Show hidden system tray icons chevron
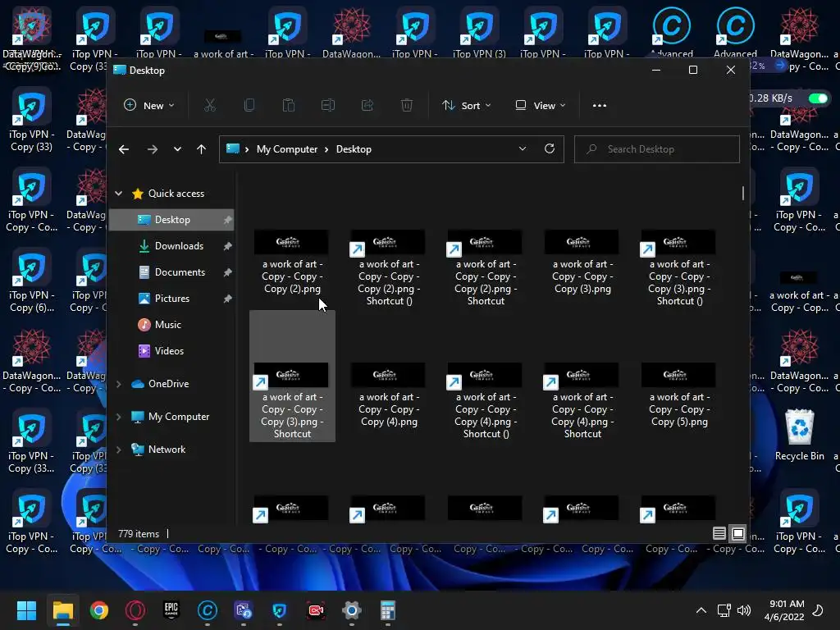The width and height of the screenshot is (840, 630). pos(701,610)
